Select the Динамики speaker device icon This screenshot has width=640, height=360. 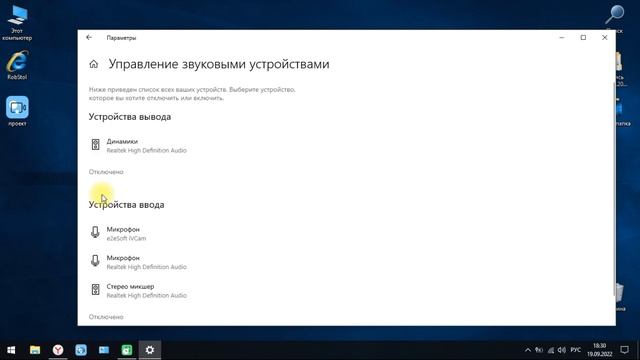(x=95, y=144)
